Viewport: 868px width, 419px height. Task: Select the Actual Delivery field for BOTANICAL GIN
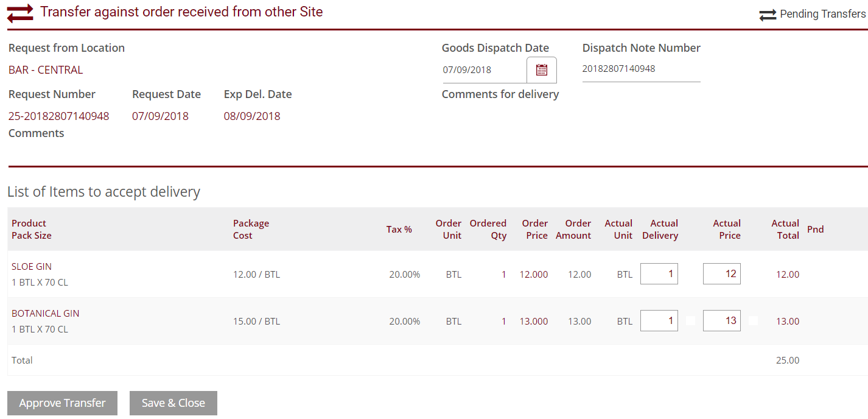(x=659, y=320)
